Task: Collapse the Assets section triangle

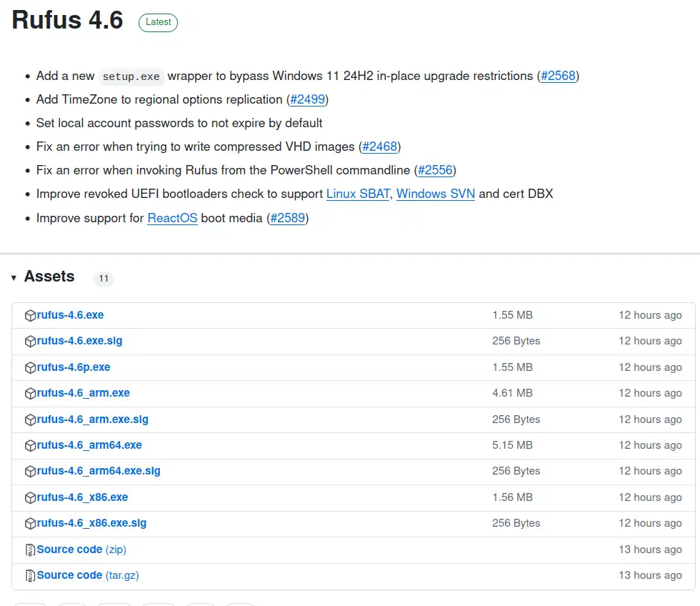Action: (x=14, y=278)
